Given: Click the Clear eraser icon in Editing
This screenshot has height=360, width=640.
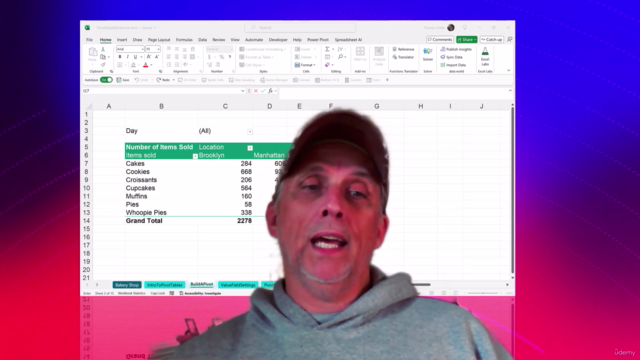Looking at the screenshot, I should point(327,65).
